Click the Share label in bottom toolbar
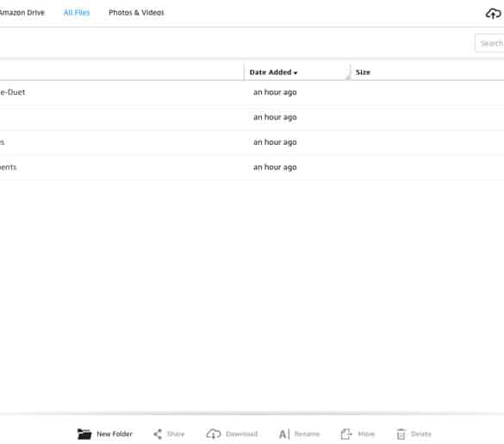 [176, 434]
